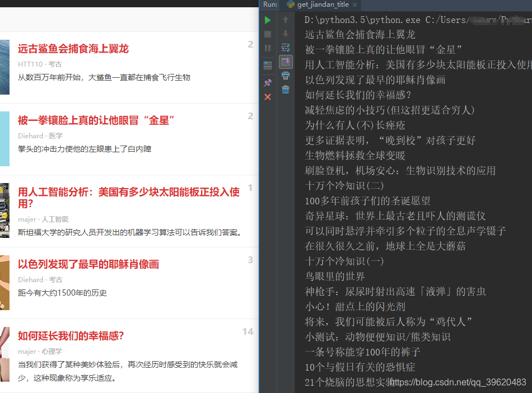Click thumbnail of the Israel portrait article
This screenshot has width=532, height=393.
(4, 283)
